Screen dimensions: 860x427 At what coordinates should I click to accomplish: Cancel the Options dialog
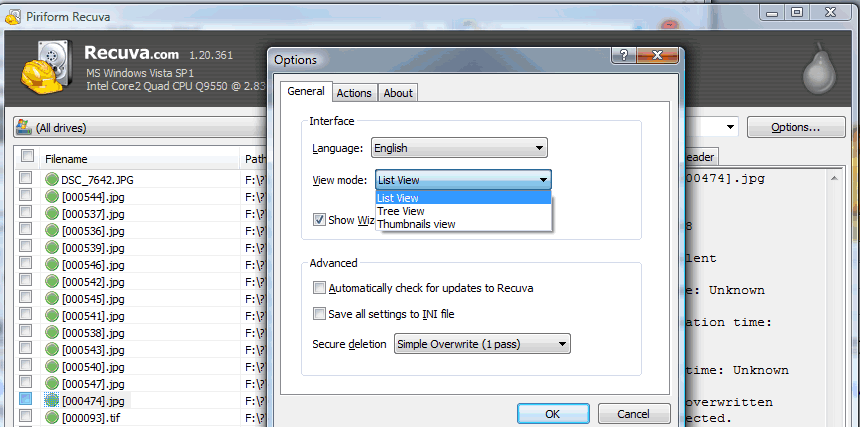[633, 414]
